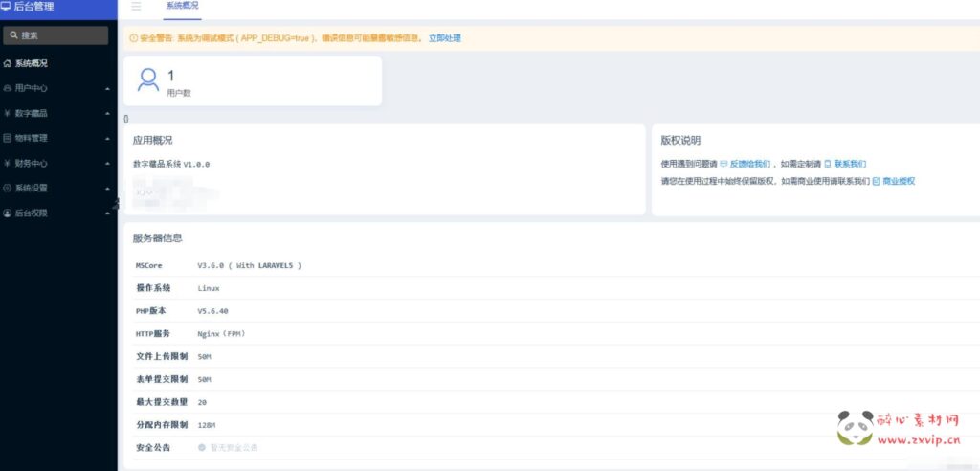The image size is (980, 471).
Task: Click the gear icon beside 系统设置
Action: [8, 188]
